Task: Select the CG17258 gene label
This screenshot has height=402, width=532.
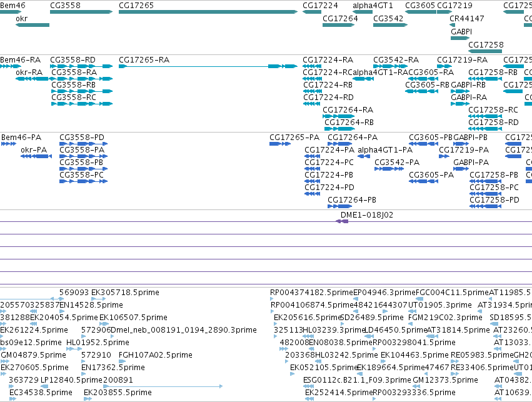Action: click(x=486, y=45)
